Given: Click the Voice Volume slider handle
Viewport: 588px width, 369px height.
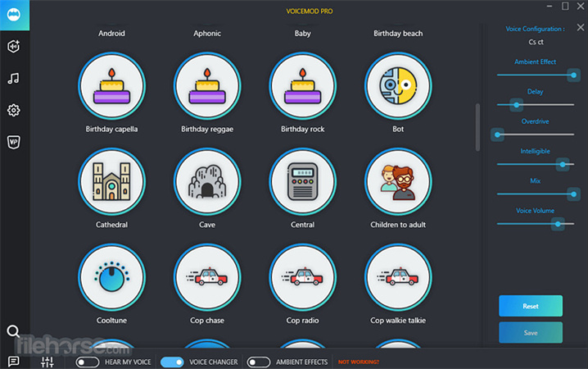Looking at the screenshot, I should [x=558, y=224].
